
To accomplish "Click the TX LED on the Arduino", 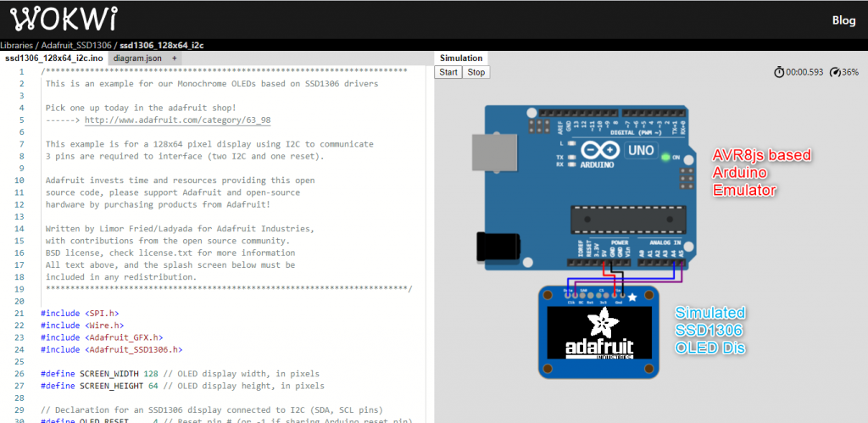I will tap(572, 157).
